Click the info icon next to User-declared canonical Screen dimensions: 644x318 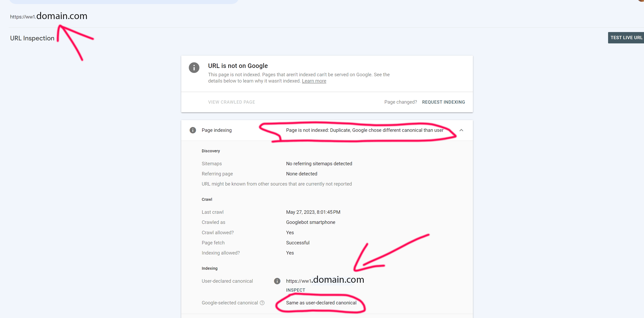click(277, 281)
